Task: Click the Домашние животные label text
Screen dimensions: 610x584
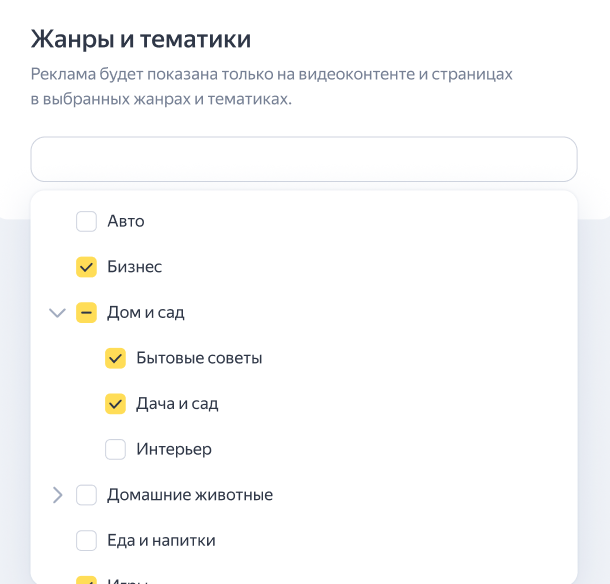Action: (190, 495)
